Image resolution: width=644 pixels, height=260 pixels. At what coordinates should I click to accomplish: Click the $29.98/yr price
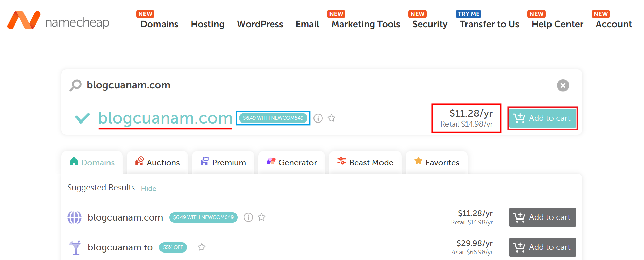click(474, 243)
